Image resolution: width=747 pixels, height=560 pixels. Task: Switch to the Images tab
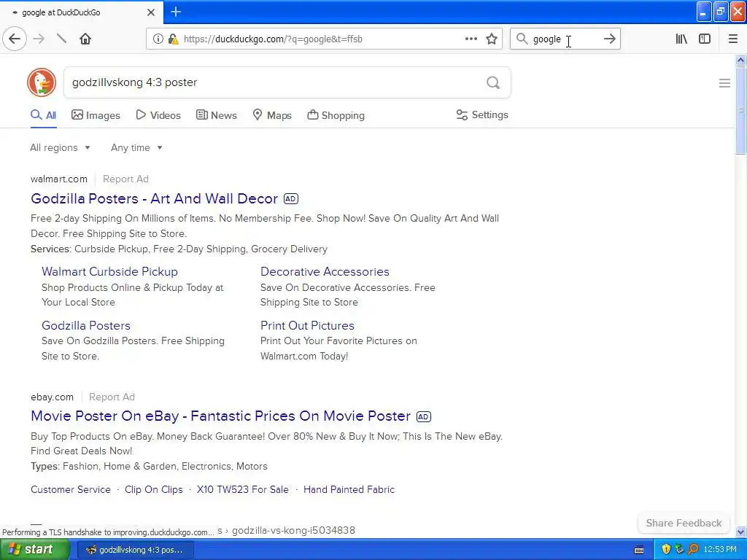pyautogui.click(x=96, y=115)
